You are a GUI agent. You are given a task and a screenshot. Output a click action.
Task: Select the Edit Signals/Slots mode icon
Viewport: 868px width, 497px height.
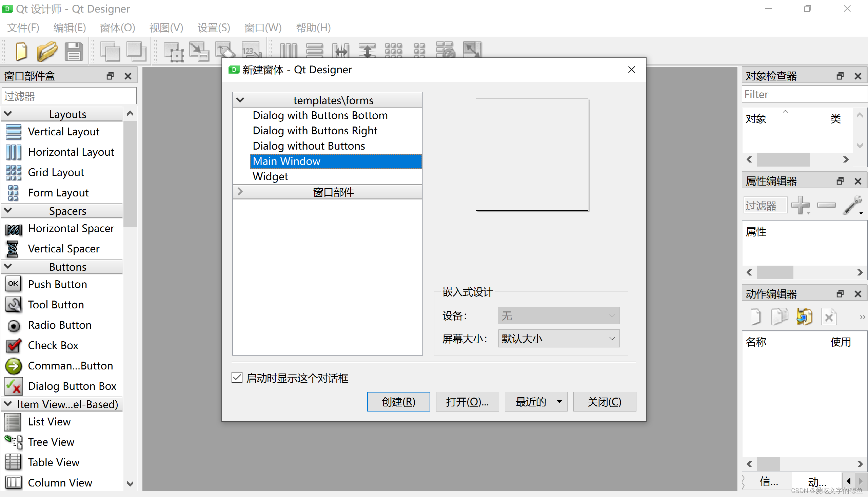point(199,51)
